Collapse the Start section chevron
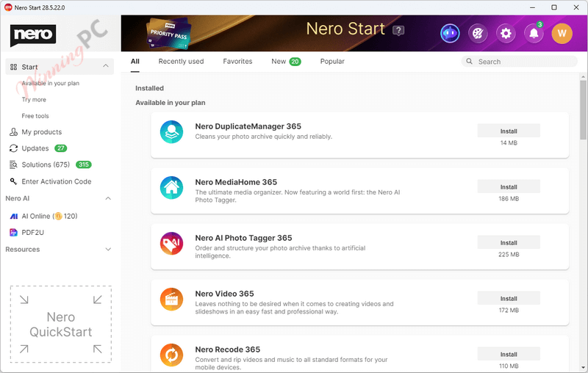 [x=106, y=66]
